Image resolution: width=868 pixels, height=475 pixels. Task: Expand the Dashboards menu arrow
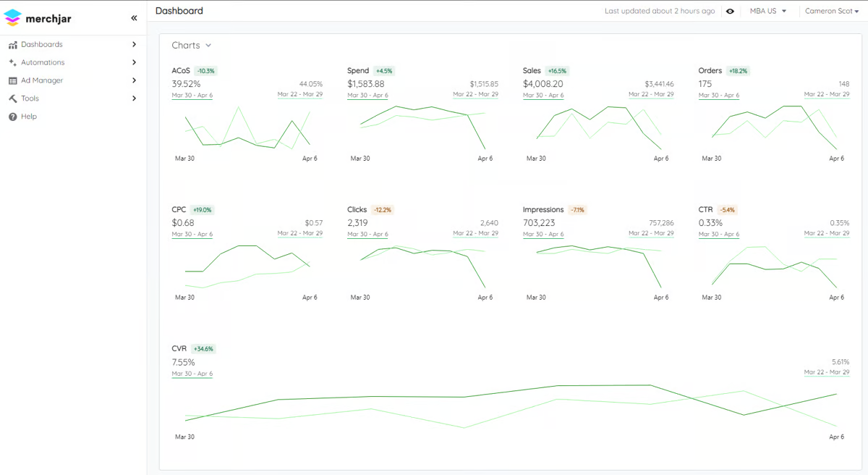(134, 45)
